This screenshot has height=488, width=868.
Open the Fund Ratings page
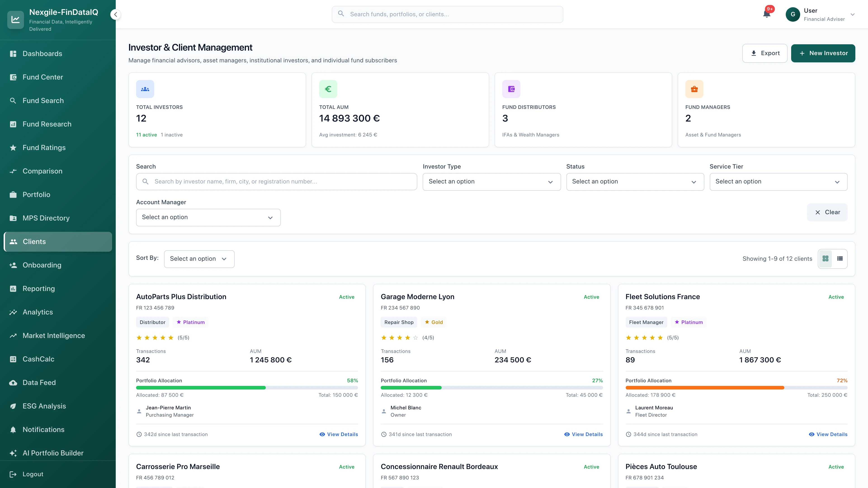(x=44, y=148)
